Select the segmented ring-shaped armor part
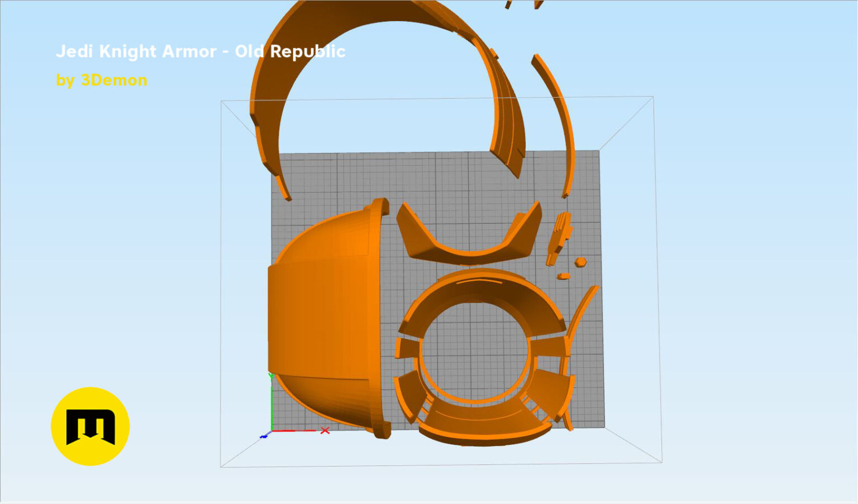The height and width of the screenshot is (504, 858). click(484, 357)
